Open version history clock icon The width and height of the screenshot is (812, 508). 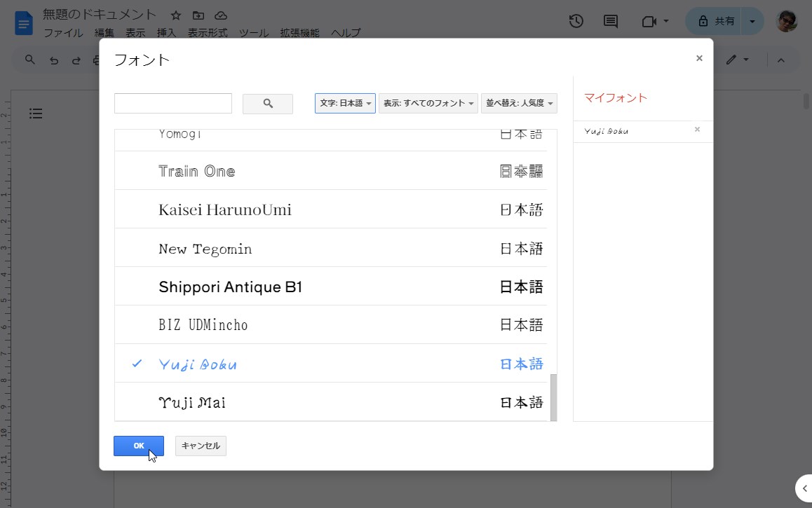[576, 21]
